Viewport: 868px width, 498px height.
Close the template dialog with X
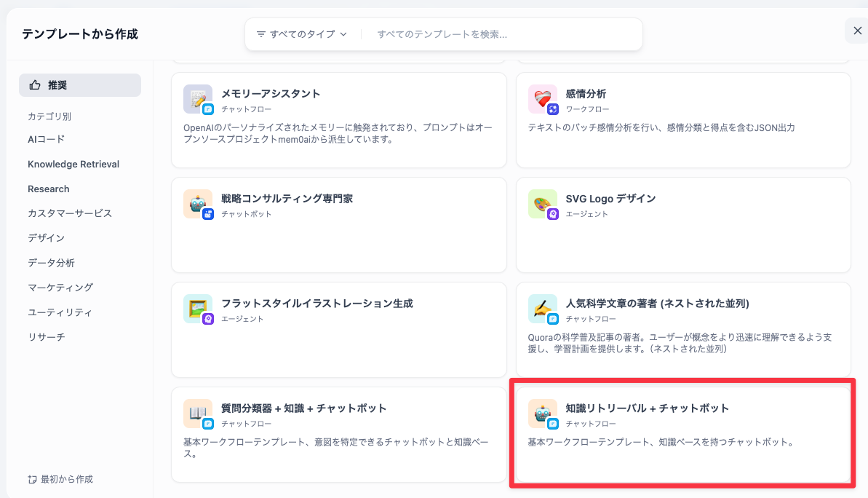click(x=856, y=31)
